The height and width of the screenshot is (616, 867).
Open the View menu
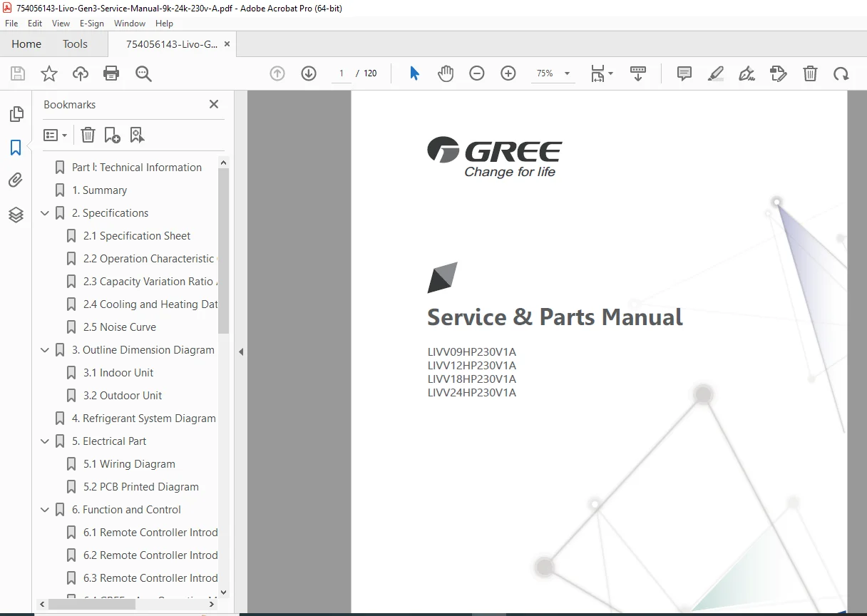pyautogui.click(x=61, y=24)
